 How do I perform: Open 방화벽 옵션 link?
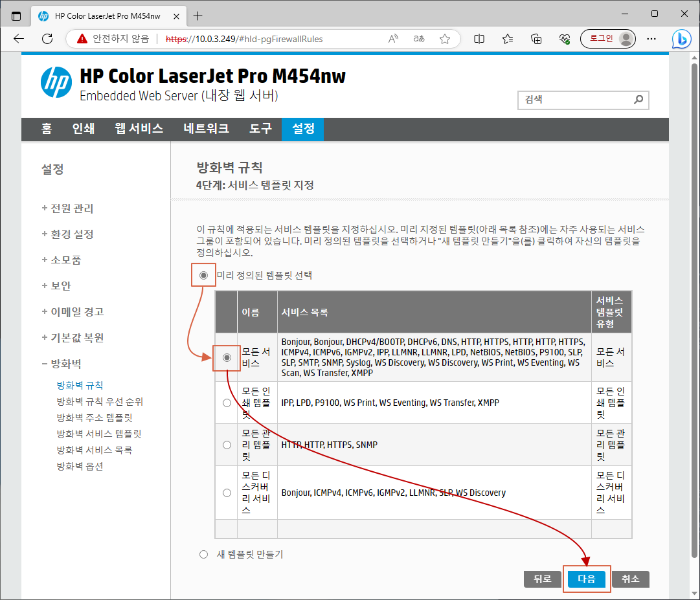coord(80,466)
